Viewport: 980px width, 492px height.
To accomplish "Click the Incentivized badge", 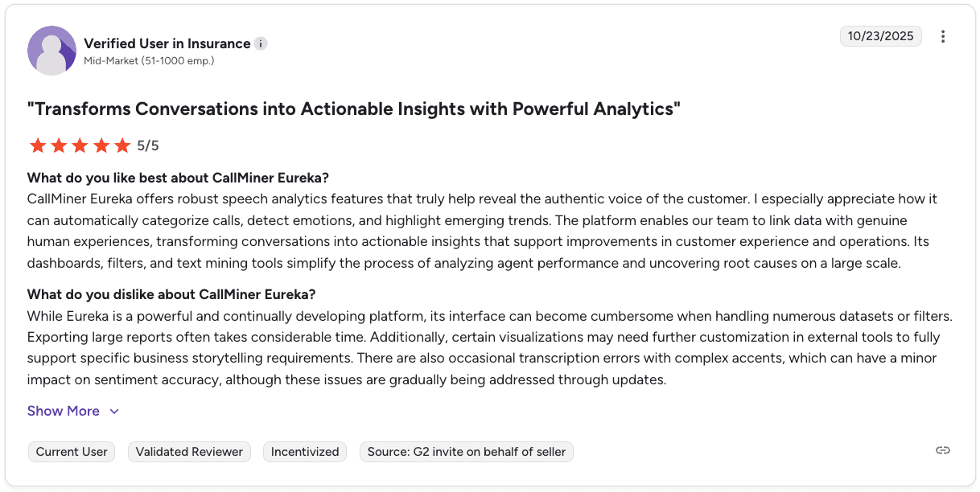I will click(305, 452).
